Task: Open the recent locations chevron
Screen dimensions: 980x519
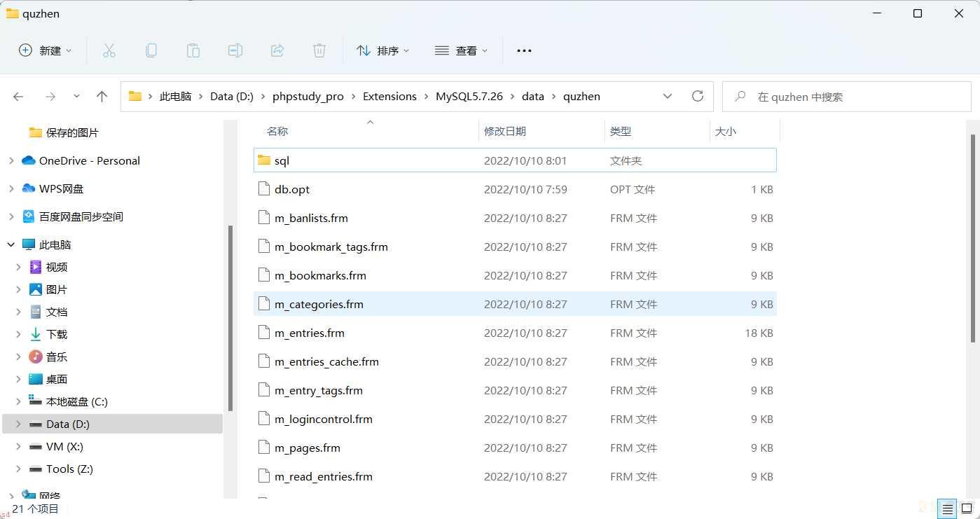Action: pyautogui.click(x=76, y=97)
